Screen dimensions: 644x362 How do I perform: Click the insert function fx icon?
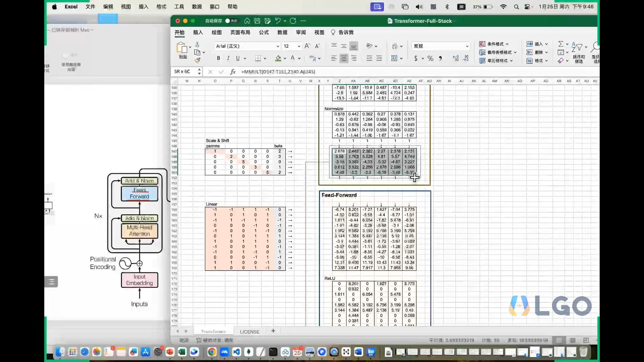[233, 72]
